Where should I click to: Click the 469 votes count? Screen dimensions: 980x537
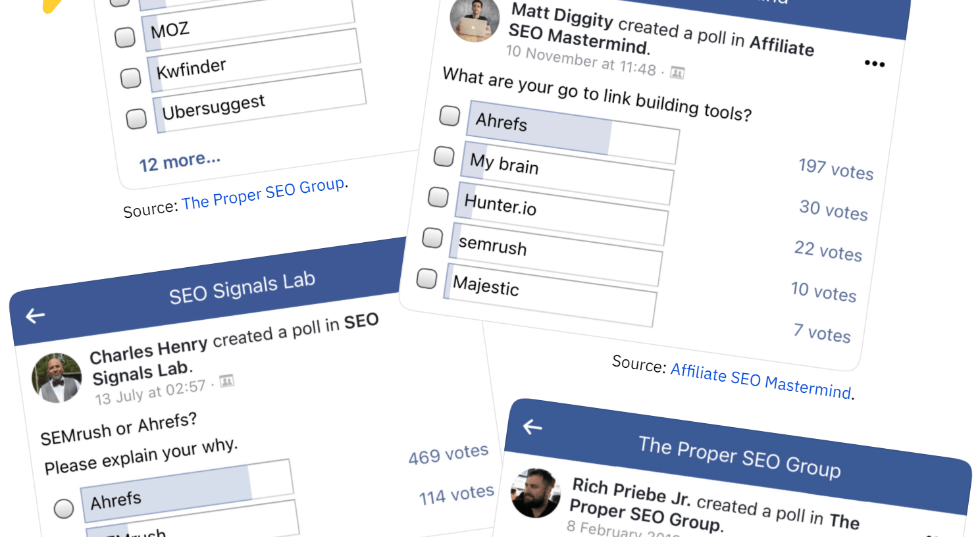(448, 454)
